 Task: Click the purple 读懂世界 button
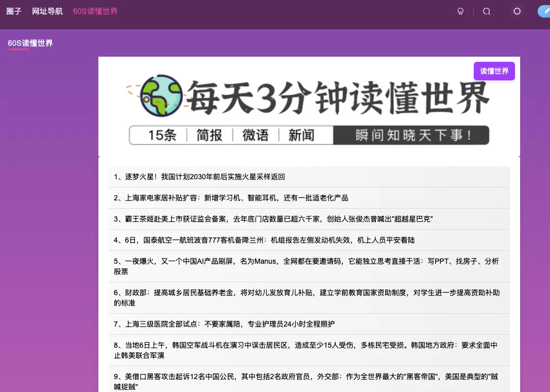494,71
